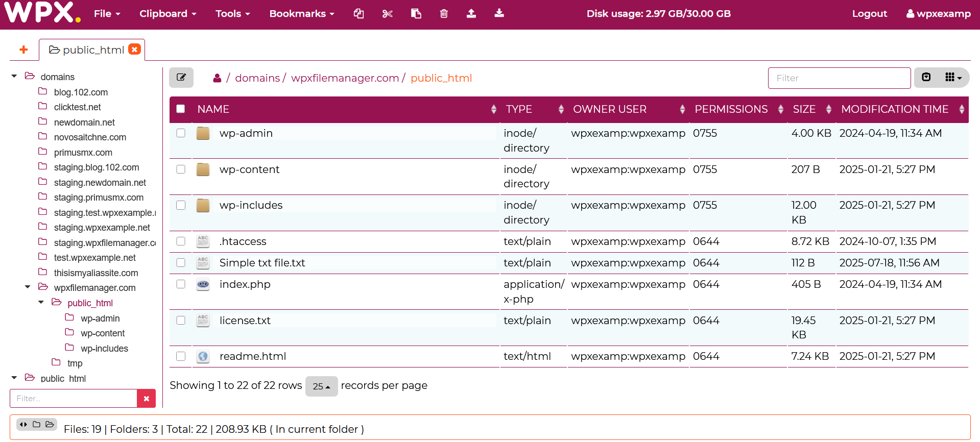Collapse the wpxfilemanager.com tree arrow
The width and height of the screenshot is (980, 442).
pyautogui.click(x=28, y=287)
